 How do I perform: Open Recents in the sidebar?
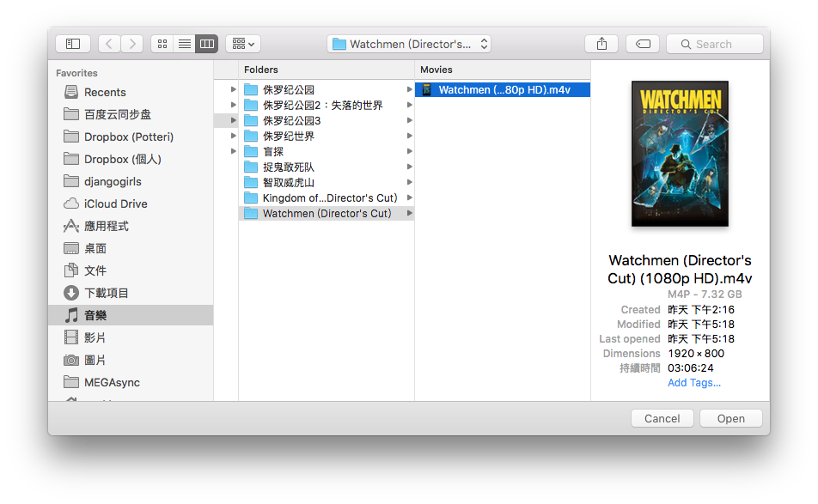(x=131, y=92)
